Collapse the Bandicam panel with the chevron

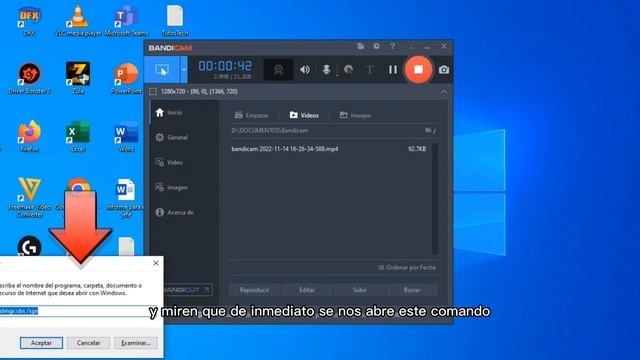coord(444,92)
